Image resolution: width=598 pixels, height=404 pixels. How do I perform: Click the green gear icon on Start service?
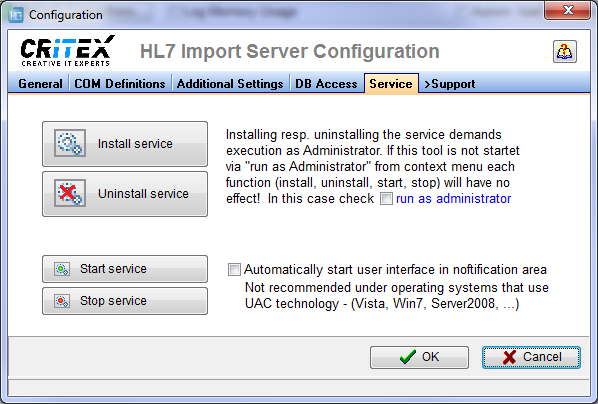click(61, 269)
